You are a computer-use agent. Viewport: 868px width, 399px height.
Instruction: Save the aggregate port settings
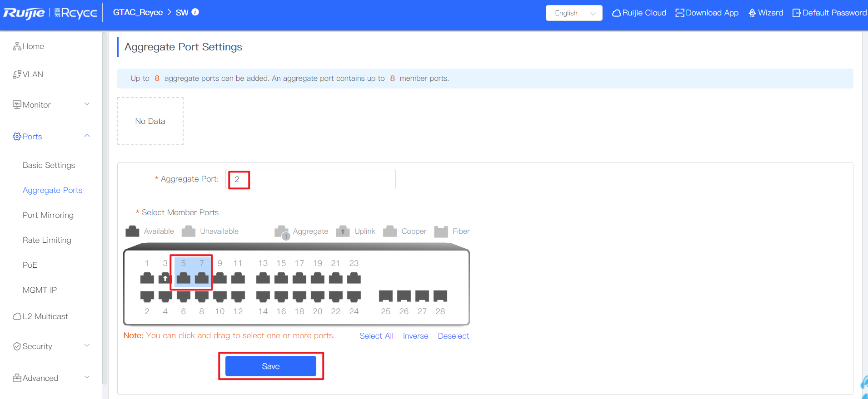[x=271, y=366]
